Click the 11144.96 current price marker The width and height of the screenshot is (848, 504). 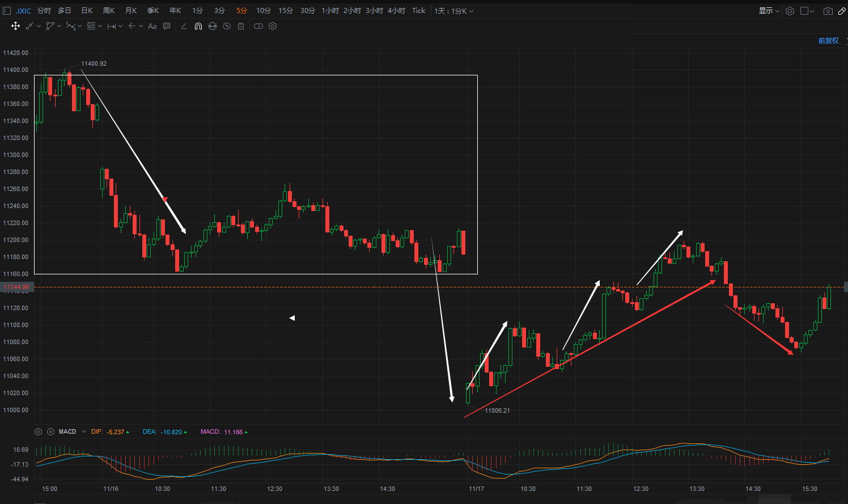pyautogui.click(x=16, y=287)
